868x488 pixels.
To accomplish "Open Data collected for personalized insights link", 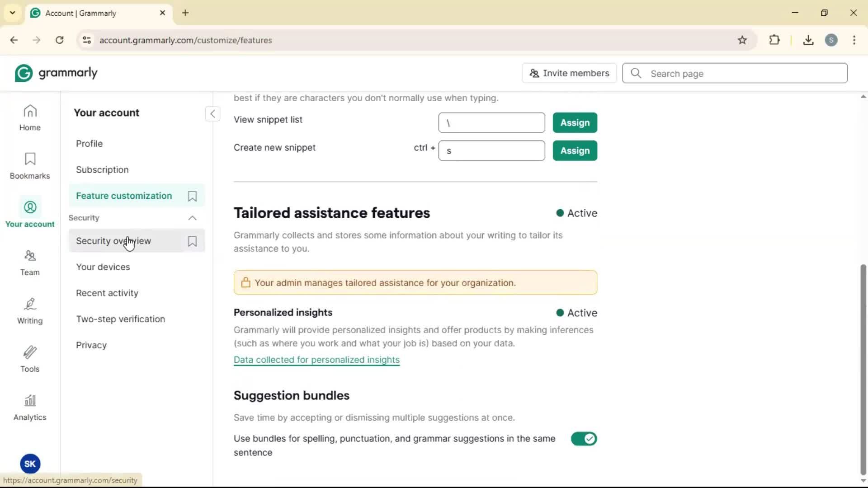I will click(316, 360).
